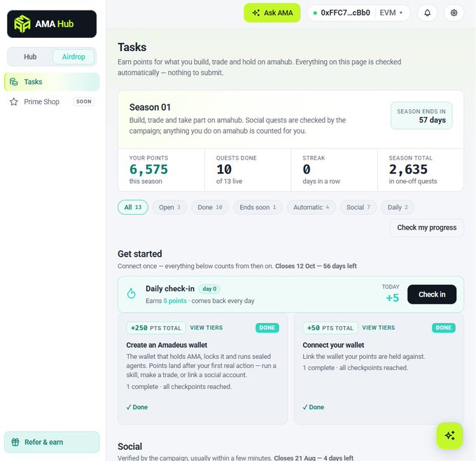476x461 pixels.
Task: Click the Streak value 0
Action: pyautogui.click(x=307, y=169)
